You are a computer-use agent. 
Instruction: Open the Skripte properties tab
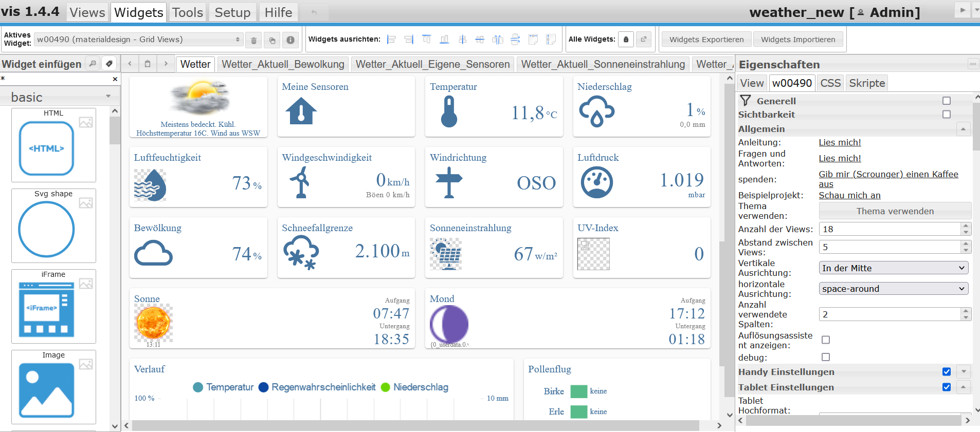(867, 83)
